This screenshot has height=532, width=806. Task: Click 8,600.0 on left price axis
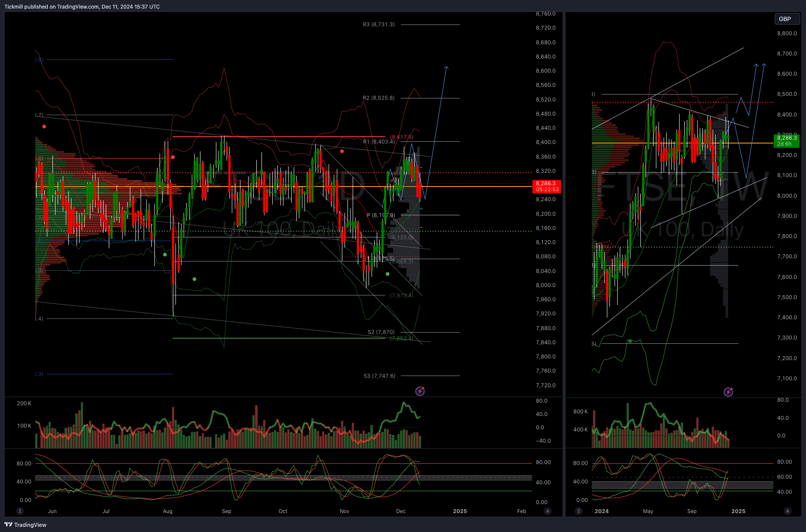pyautogui.click(x=546, y=71)
